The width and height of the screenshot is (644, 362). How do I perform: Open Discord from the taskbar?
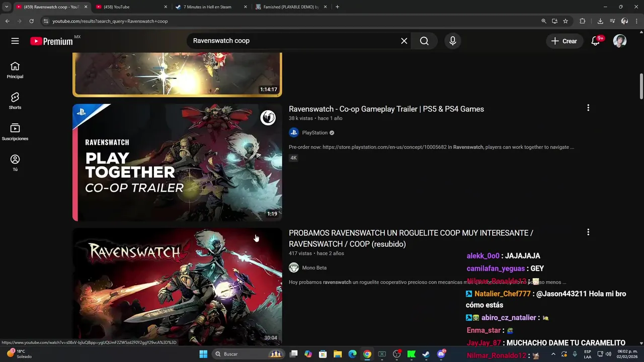[441, 354]
